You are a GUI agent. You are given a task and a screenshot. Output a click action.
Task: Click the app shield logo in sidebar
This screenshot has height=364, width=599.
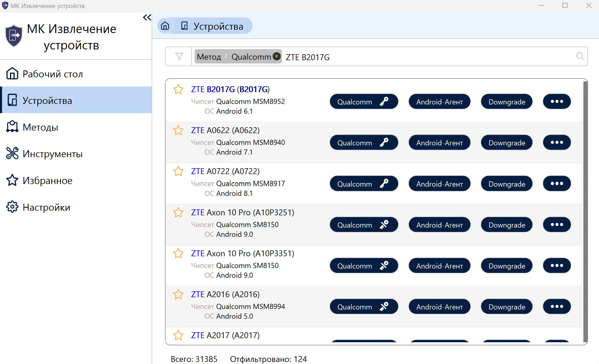point(14,36)
